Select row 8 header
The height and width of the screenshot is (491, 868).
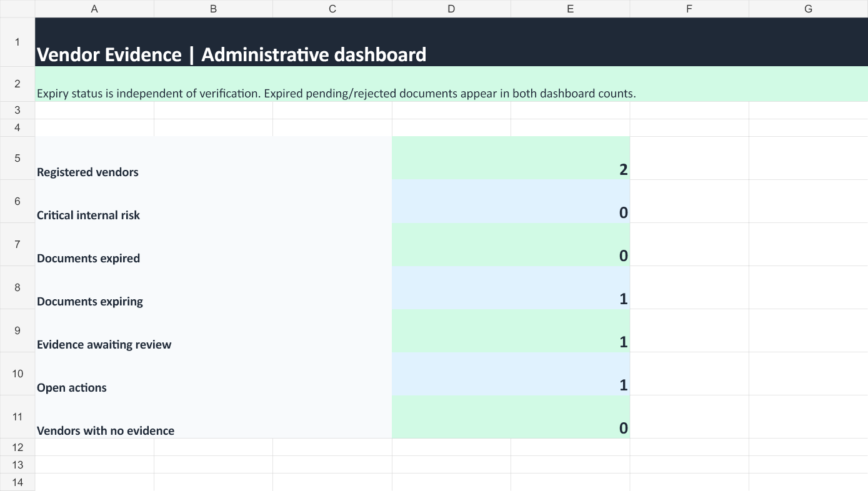tap(17, 287)
